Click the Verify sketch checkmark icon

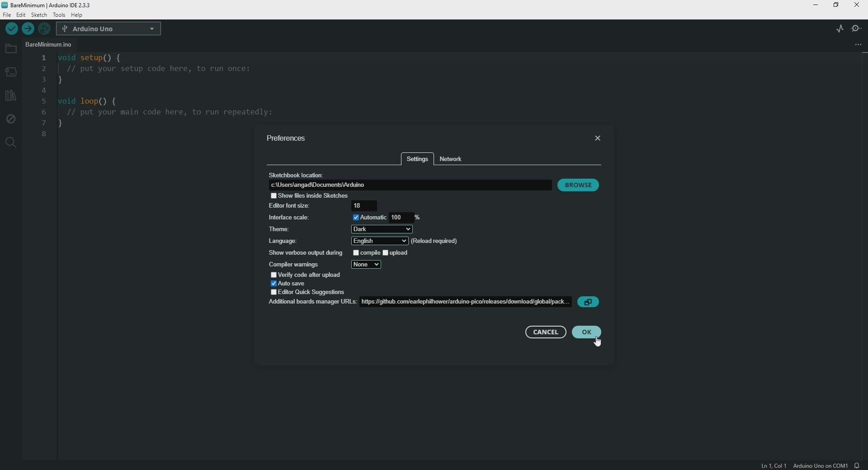[x=12, y=29]
